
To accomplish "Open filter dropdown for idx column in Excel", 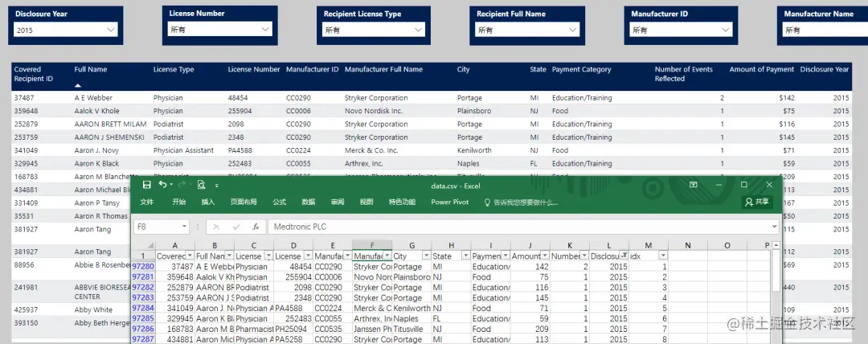I will click(662, 256).
